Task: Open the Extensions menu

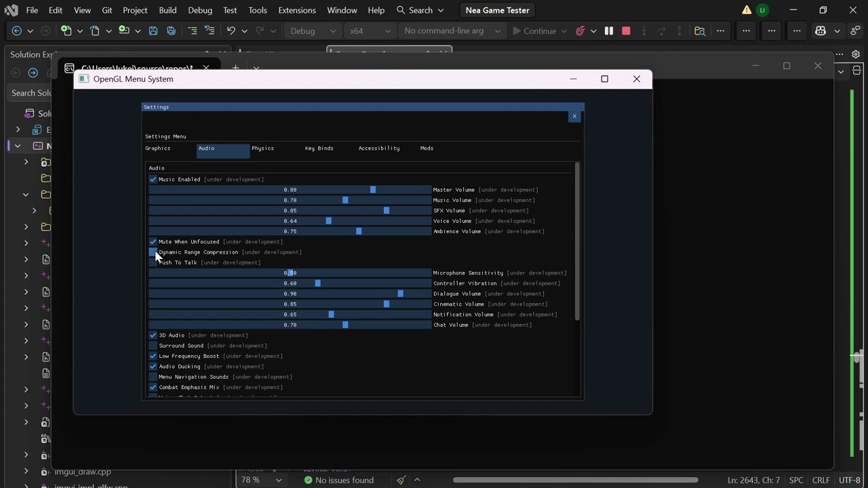Action: pos(297,10)
